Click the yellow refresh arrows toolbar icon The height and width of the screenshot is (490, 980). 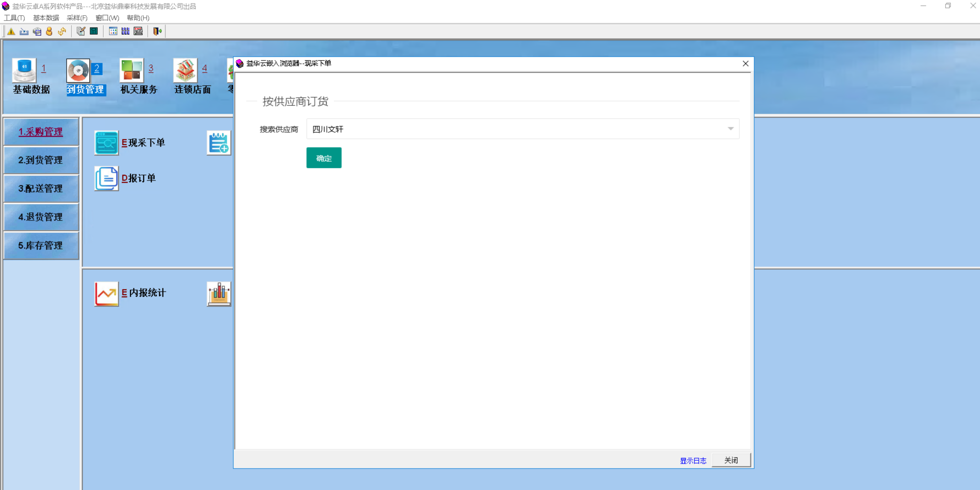62,31
